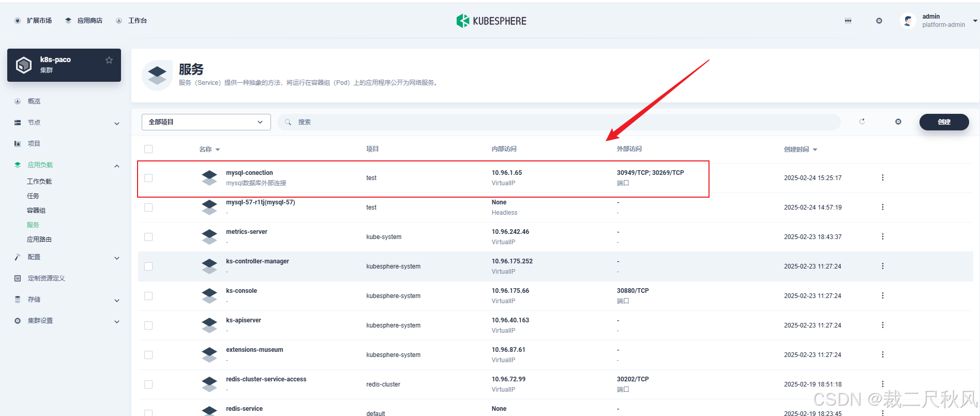Check the redis-cluster-service-access row checkbox
Viewport: 980px width, 416px height.
148,384
